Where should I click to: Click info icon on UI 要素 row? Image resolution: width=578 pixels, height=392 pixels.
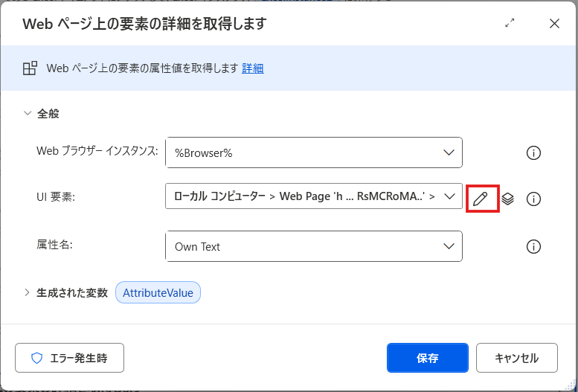click(533, 199)
